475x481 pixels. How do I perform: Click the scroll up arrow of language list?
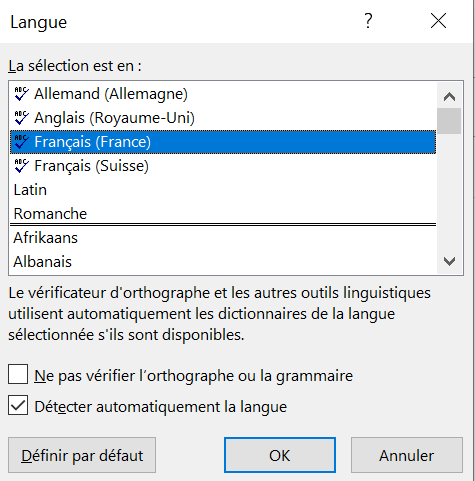449,97
